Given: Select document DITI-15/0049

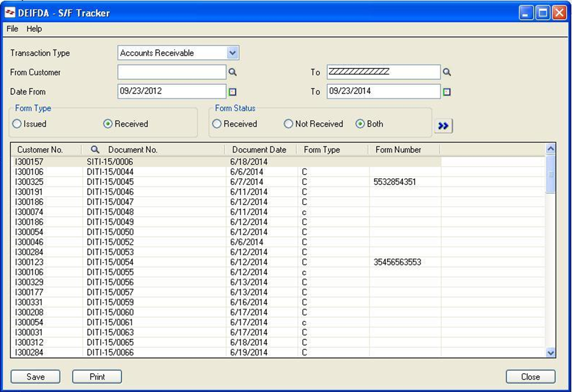Looking at the screenshot, I should click(x=110, y=222).
